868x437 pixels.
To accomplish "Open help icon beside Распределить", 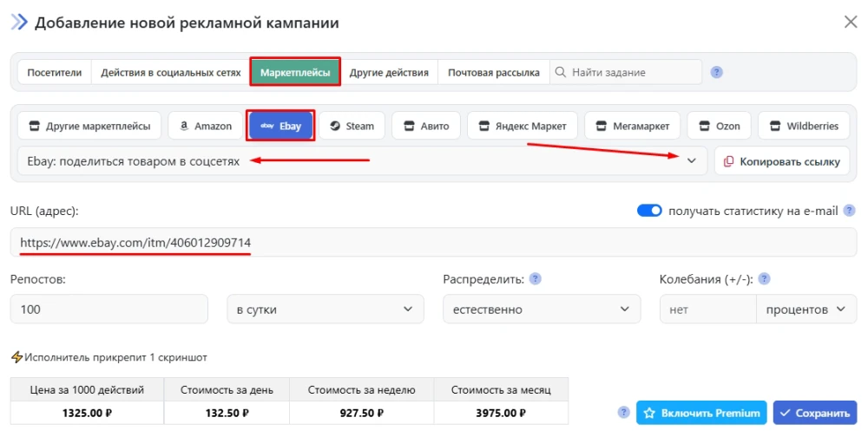I will [x=536, y=279].
